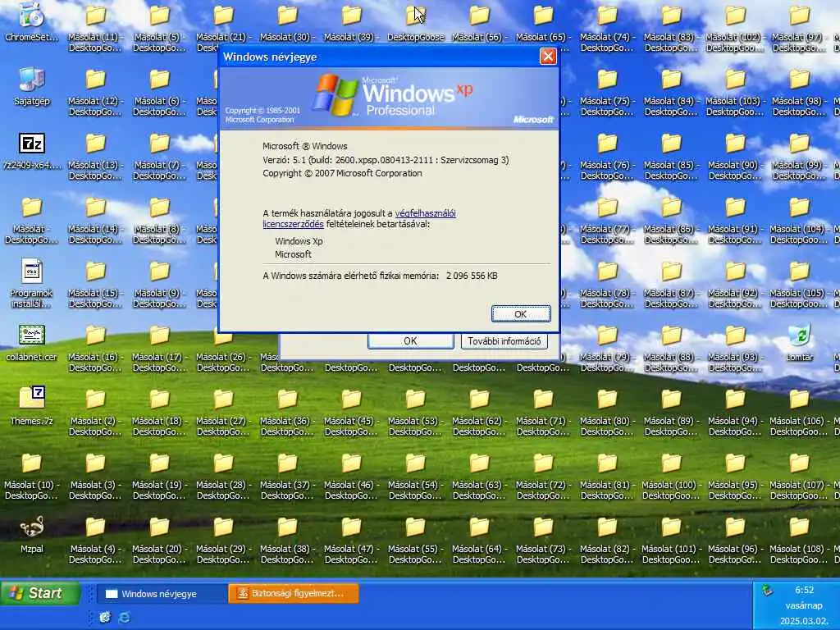Click the system tray notification icon

(768, 591)
